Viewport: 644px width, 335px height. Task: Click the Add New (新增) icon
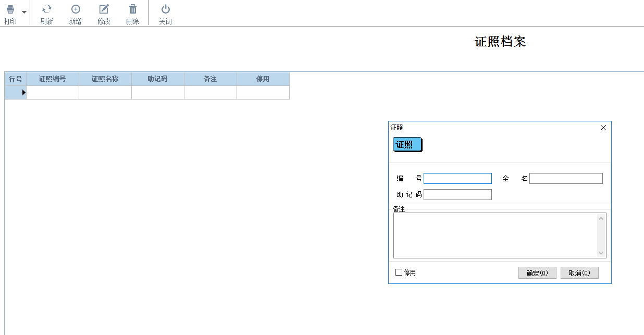click(x=76, y=9)
